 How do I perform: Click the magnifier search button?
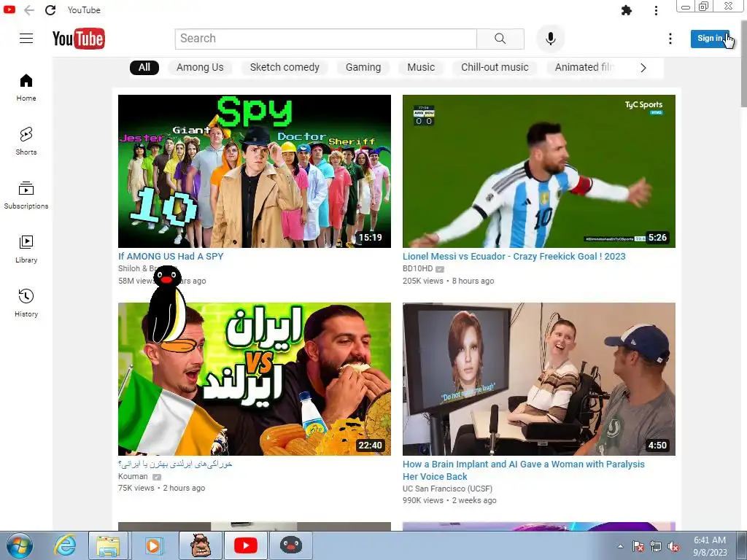click(500, 39)
